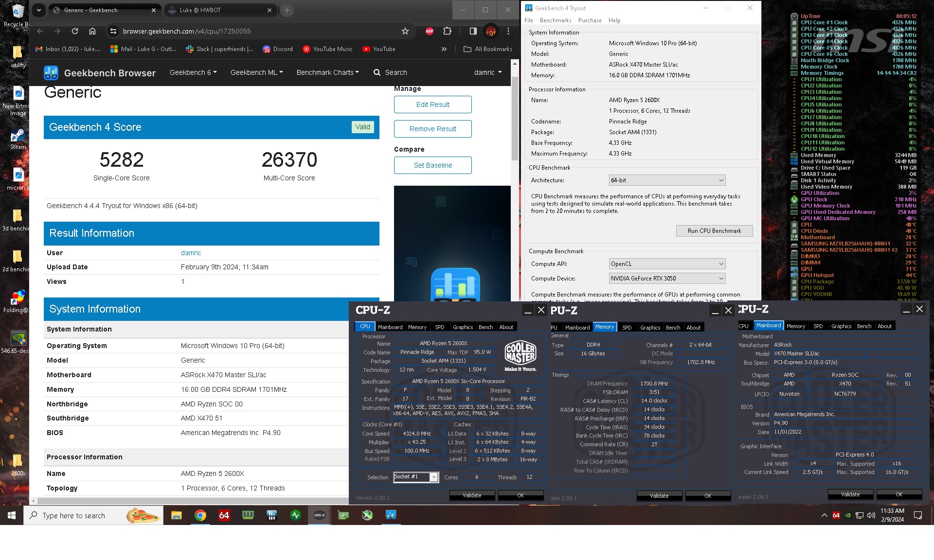Go to the Chrome home page icon
The height and width of the screenshot is (560, 934).
[92, 31]
